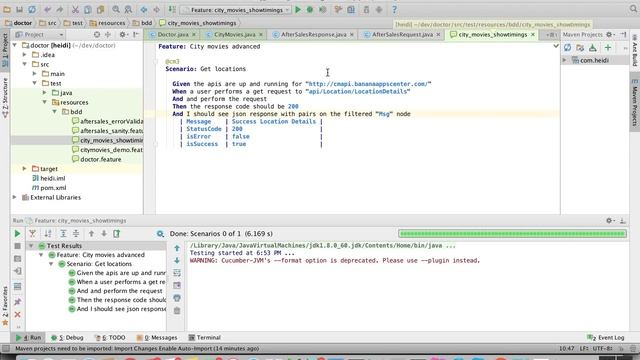
Task: Switch to the AfterSalesResponse.java tab
Action: (313, 35)
